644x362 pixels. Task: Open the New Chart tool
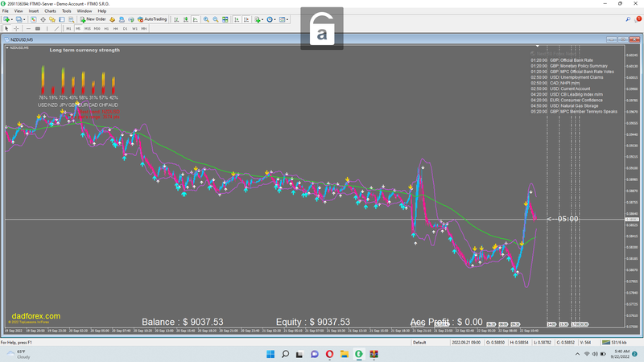[6, 19]
